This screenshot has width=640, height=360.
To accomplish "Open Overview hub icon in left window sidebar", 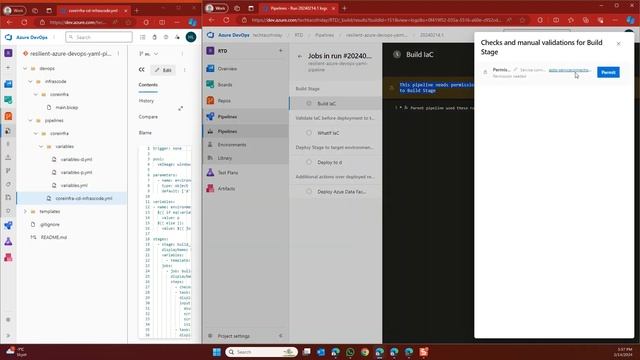I will 8,84.
